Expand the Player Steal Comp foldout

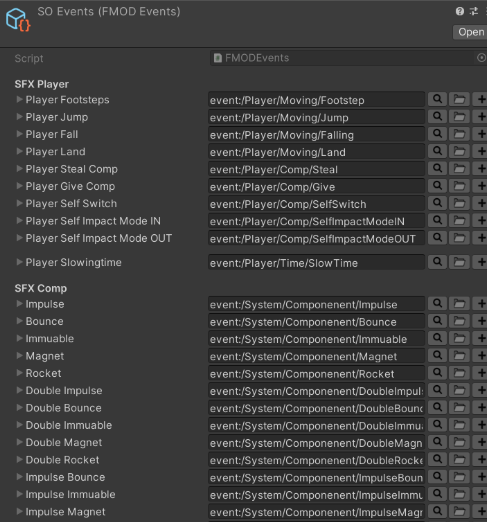coord(19,169)
